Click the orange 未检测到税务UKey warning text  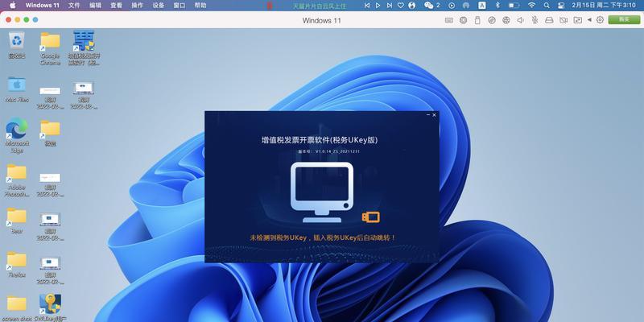pos(323,237)
